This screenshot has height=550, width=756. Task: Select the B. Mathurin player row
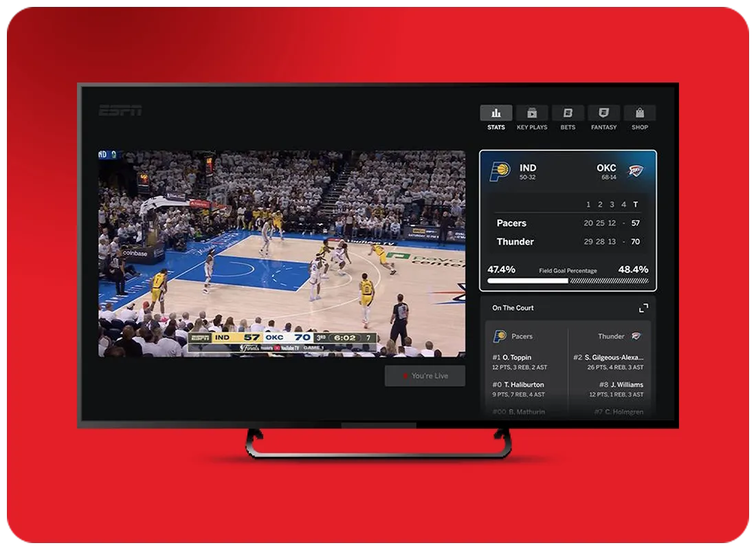[519, 412]
